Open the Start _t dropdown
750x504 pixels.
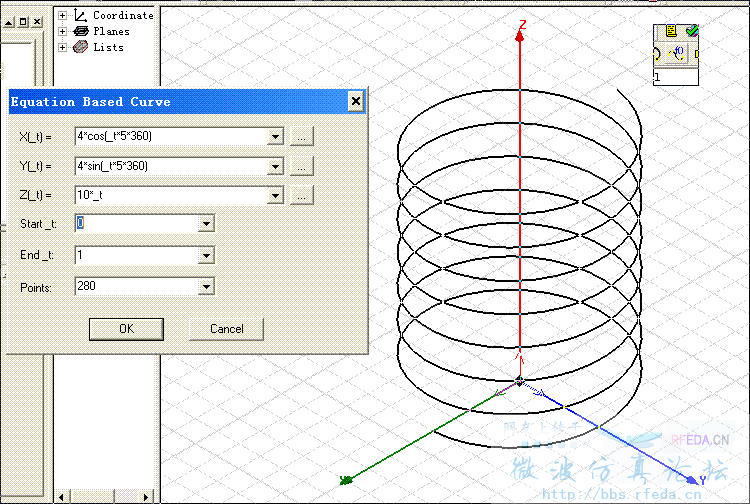[206, 223]
